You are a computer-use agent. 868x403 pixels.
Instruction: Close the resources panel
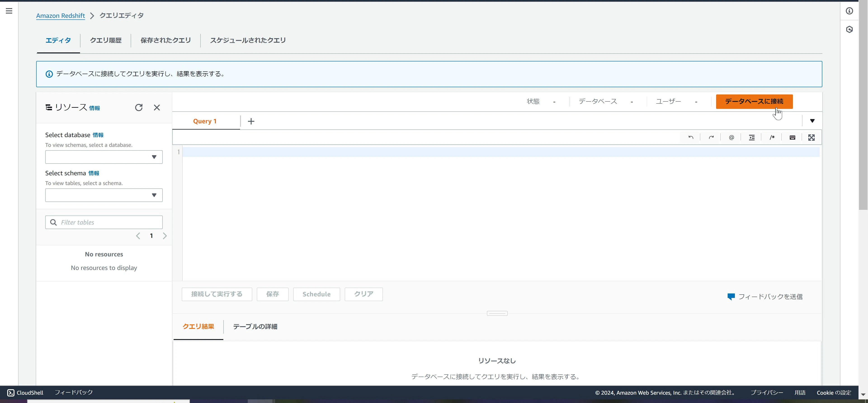[157, 107]
